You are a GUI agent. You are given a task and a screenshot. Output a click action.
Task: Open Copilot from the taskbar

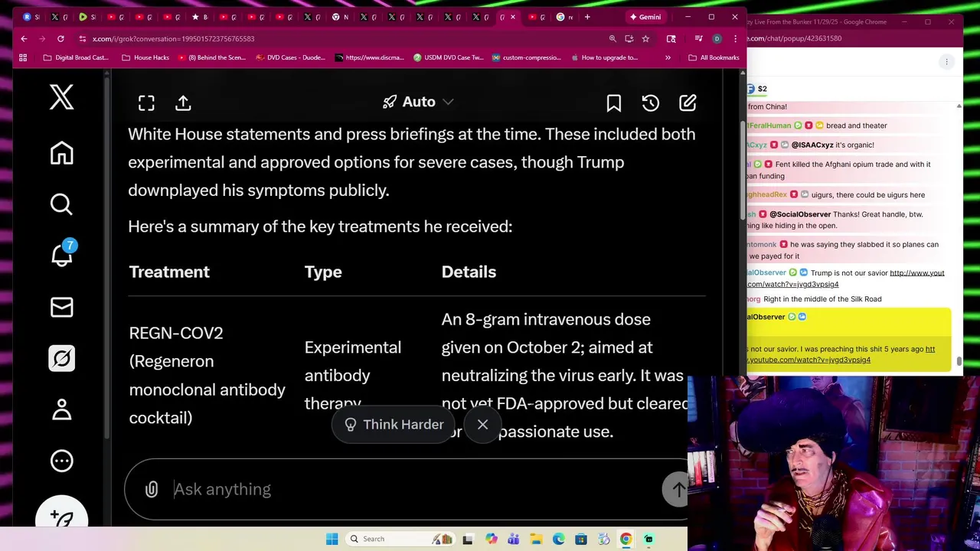[491, 539]
